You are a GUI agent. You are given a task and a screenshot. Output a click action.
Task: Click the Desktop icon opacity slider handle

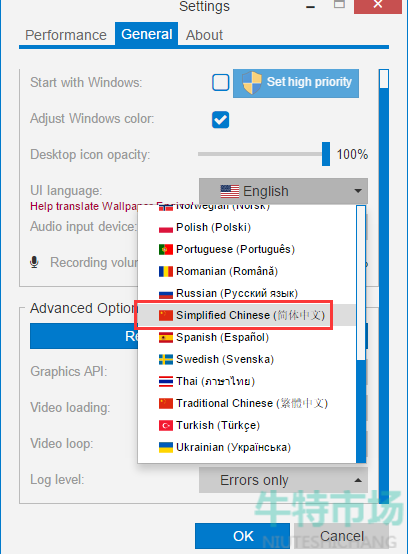click(x=326, y=154)
